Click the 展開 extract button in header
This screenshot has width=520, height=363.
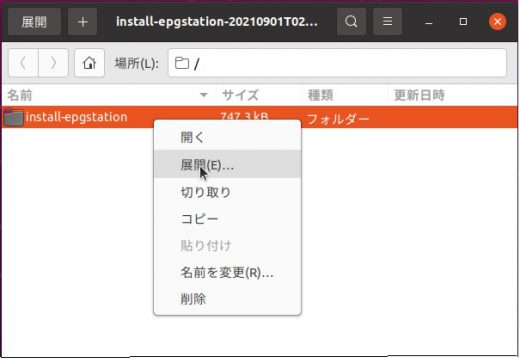point(34,22)
